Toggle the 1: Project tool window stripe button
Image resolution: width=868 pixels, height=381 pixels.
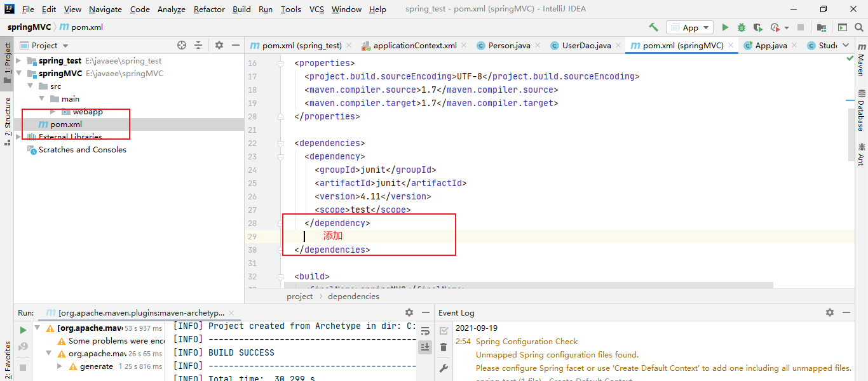click(7, 63)
